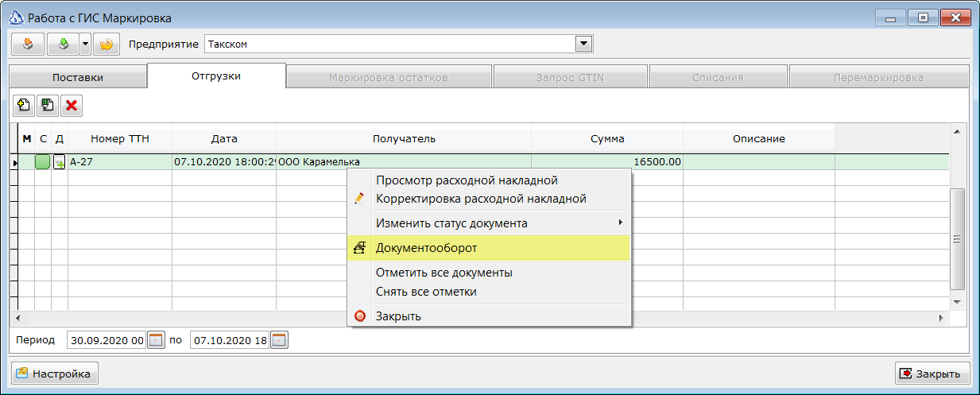The height and width of the screenshot is (395, 980).
Task: Open the Настройка settings button
Action: [54, 374]
